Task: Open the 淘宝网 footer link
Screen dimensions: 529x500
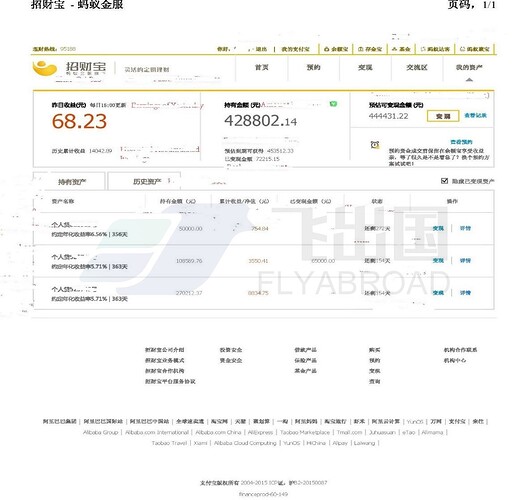Action: pyautogui.click(x=219, y=421)
